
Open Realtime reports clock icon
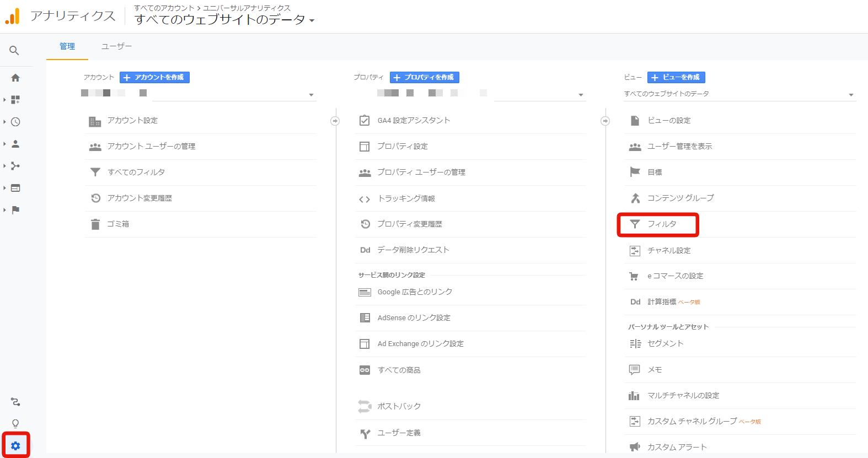click(x=15, y=122)
